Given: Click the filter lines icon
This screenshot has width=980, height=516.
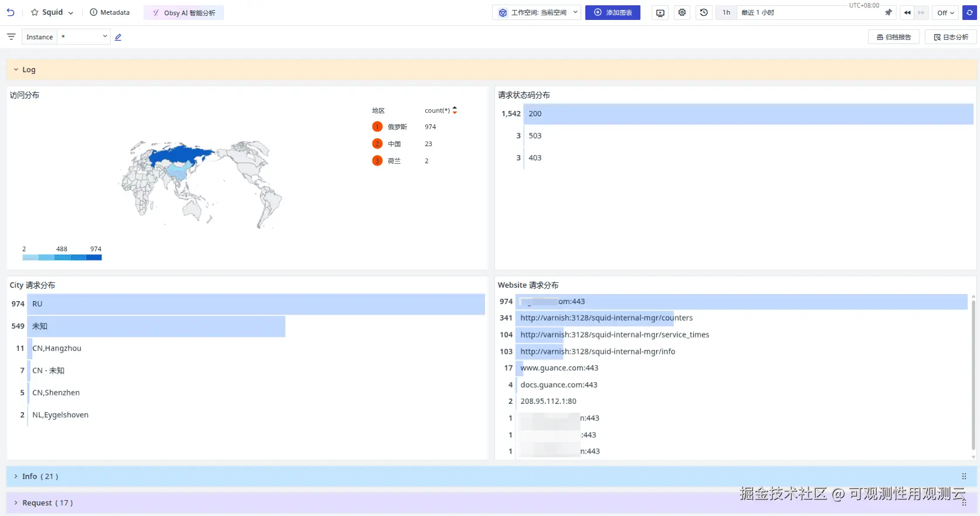Looking at the screenshot, I should pos(11,37).
